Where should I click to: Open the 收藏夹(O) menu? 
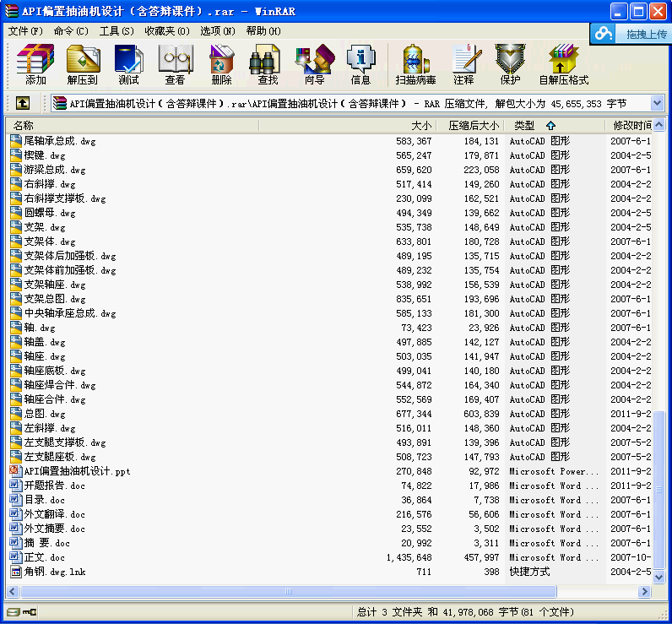167,31
